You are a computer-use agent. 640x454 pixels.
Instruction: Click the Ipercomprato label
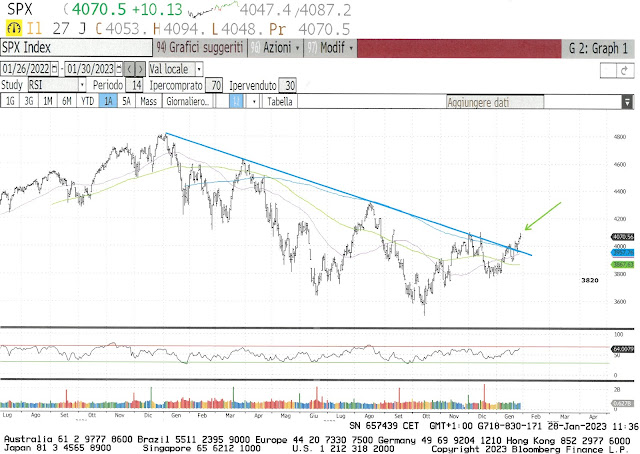[x=176, y=85]
